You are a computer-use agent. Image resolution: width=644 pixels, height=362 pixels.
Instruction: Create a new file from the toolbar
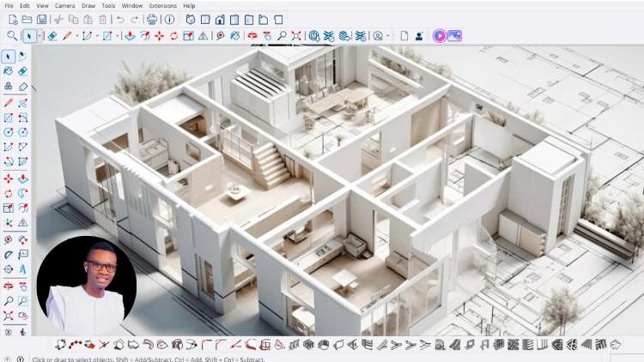[x=13, y=20]
